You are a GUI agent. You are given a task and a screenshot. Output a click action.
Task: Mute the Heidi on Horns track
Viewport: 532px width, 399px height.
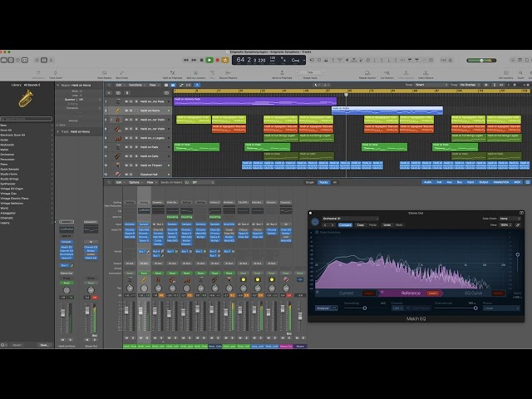click(126, 111)
